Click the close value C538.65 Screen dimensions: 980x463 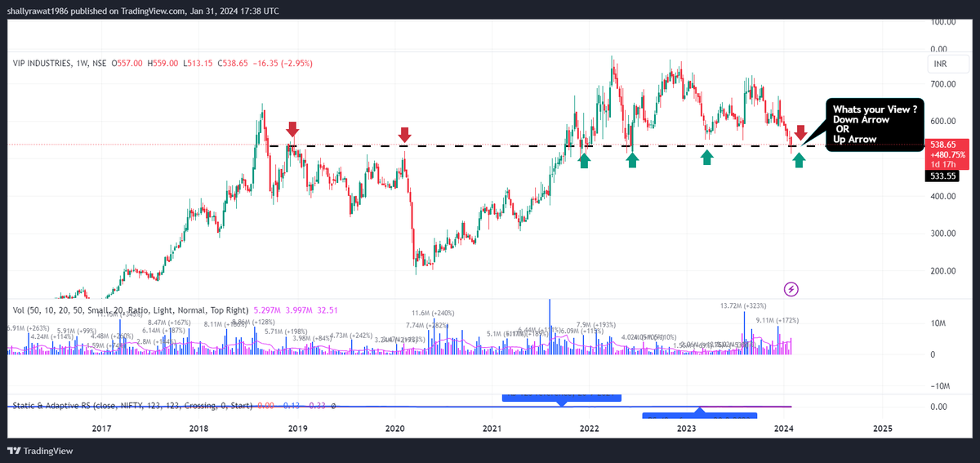tap(234, 64)
